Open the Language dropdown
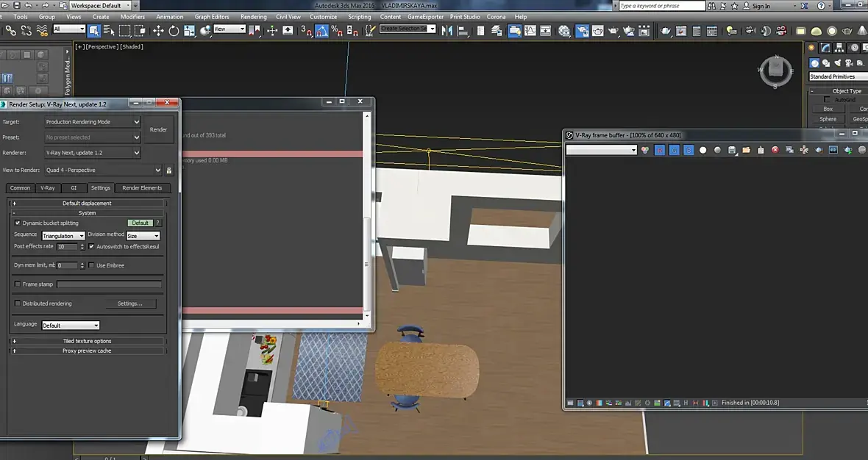The width and height of the screenshot is (868, 460). pyautogui.click(x=70, y=325)
